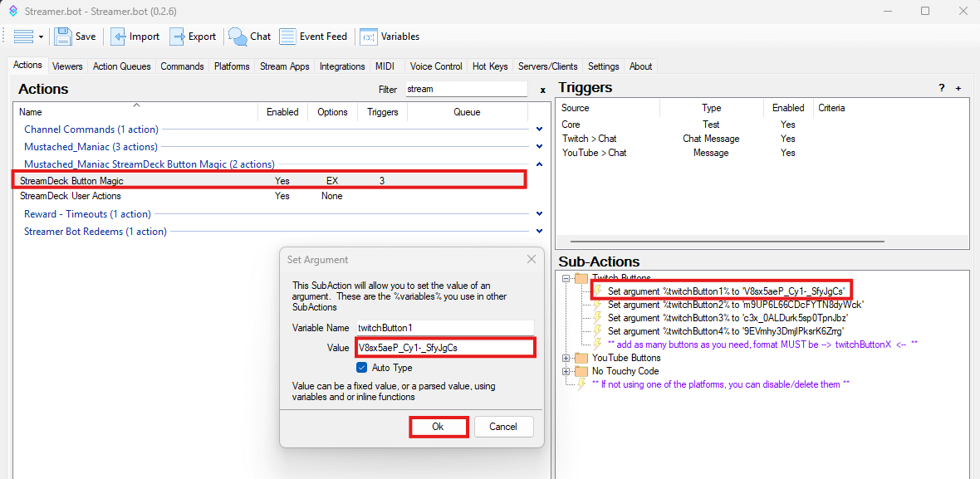Open the Stream Apps tab
Image resolution: width=980 pixels, height=479 pixels.
tap(284, 66)
